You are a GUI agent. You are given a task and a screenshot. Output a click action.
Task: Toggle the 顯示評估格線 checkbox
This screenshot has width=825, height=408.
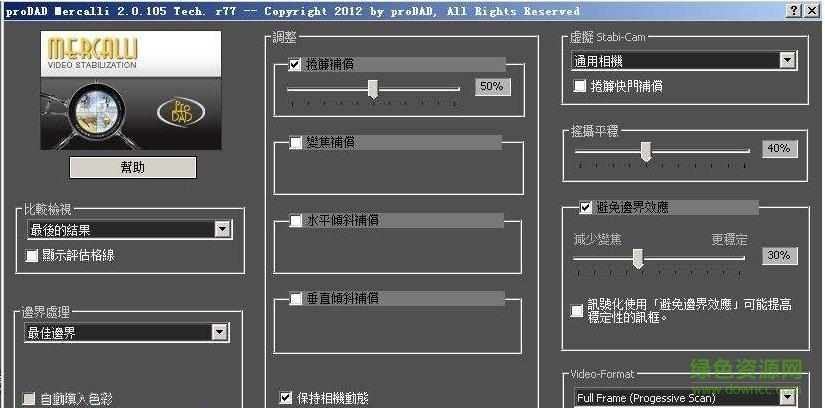click(32, 256)
